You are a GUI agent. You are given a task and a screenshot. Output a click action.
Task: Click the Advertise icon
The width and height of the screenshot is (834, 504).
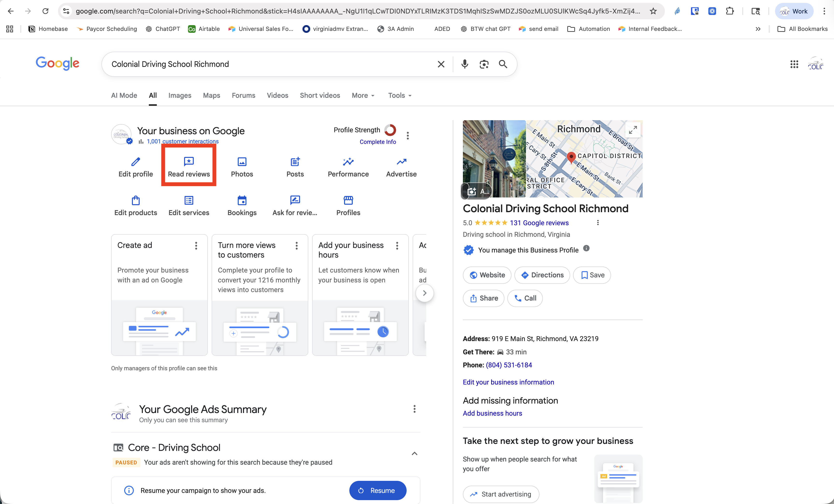tap(402, 162)
